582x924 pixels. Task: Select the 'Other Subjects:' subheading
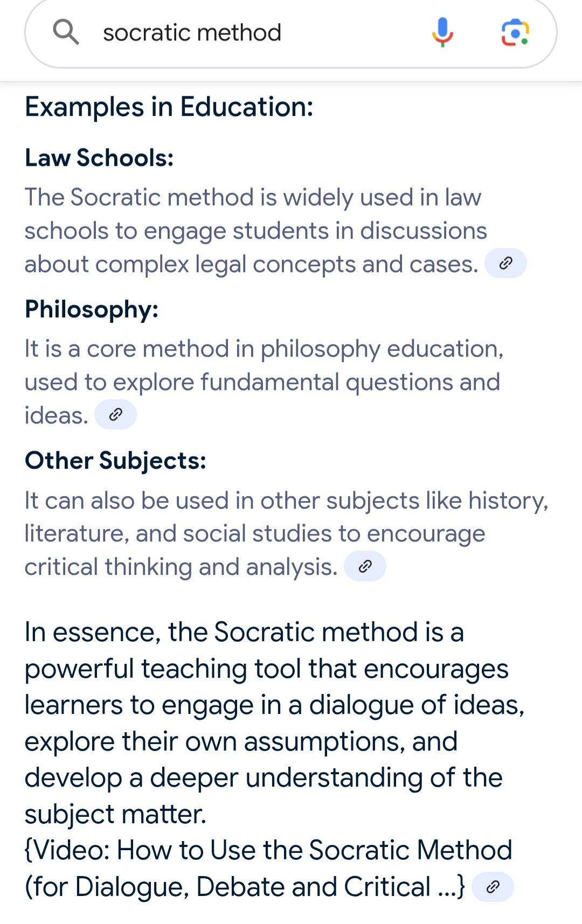tap(115, 461)
